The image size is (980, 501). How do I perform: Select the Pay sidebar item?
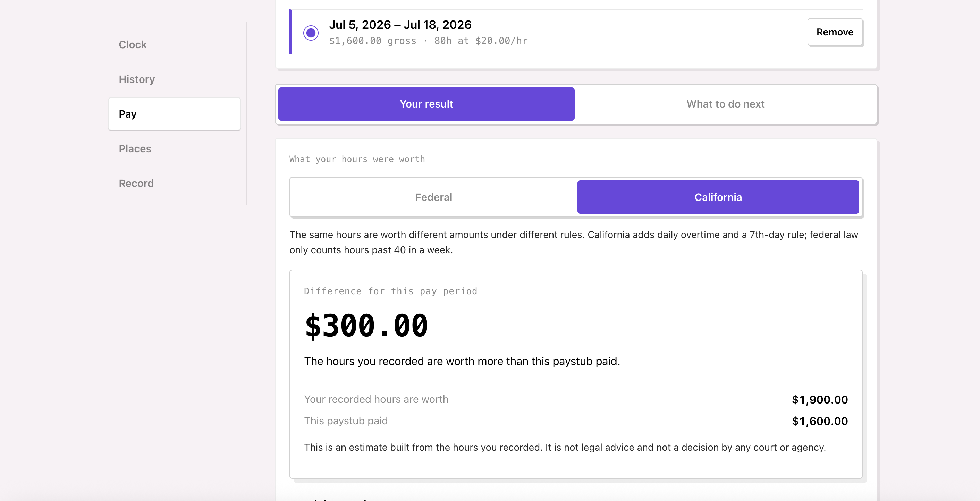174,114
